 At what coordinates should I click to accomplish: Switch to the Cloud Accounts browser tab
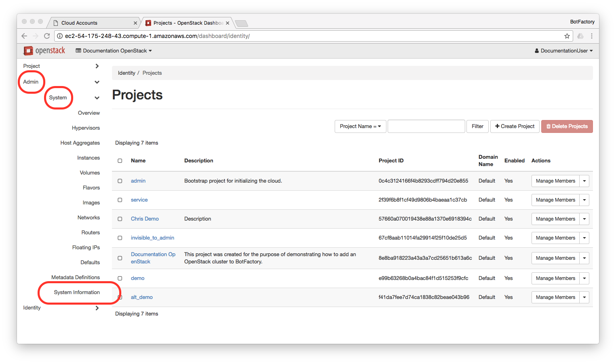95,23
